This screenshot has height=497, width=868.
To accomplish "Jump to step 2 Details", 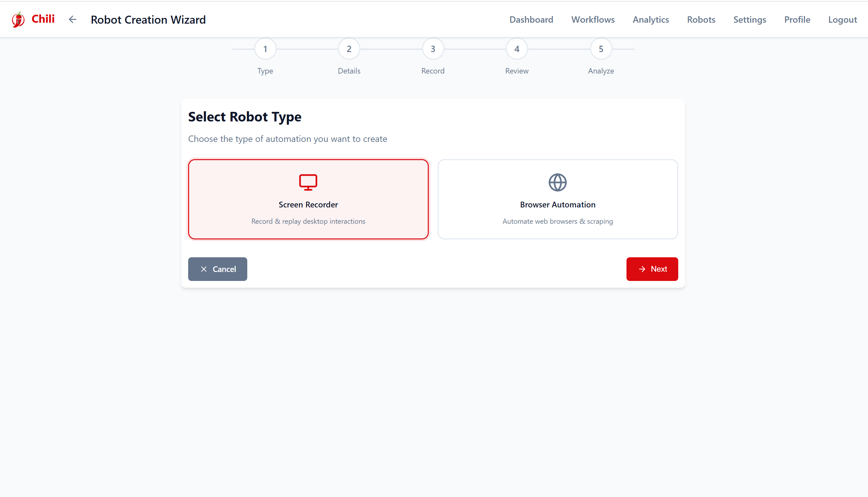I will click(x=349, y=49).
